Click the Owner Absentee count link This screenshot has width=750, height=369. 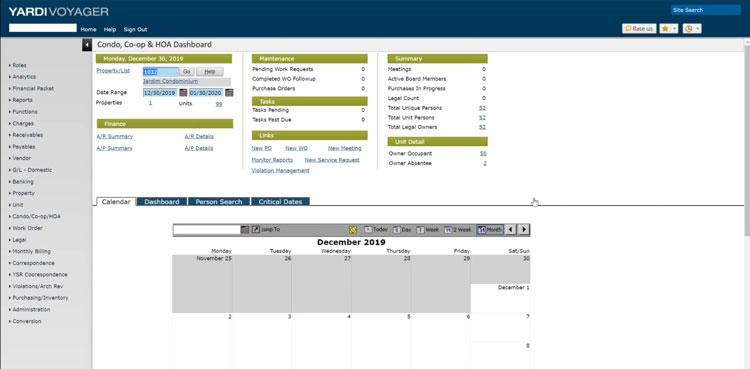pos(485,163)
